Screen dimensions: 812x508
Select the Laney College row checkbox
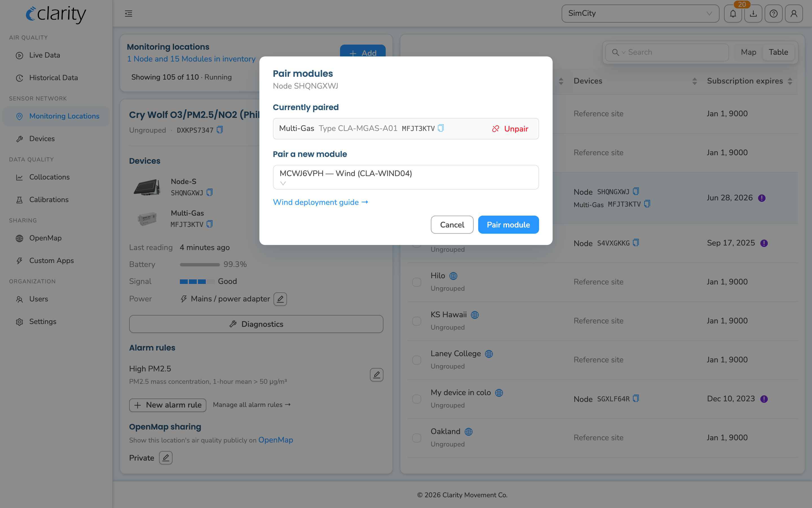click(417, 360)
